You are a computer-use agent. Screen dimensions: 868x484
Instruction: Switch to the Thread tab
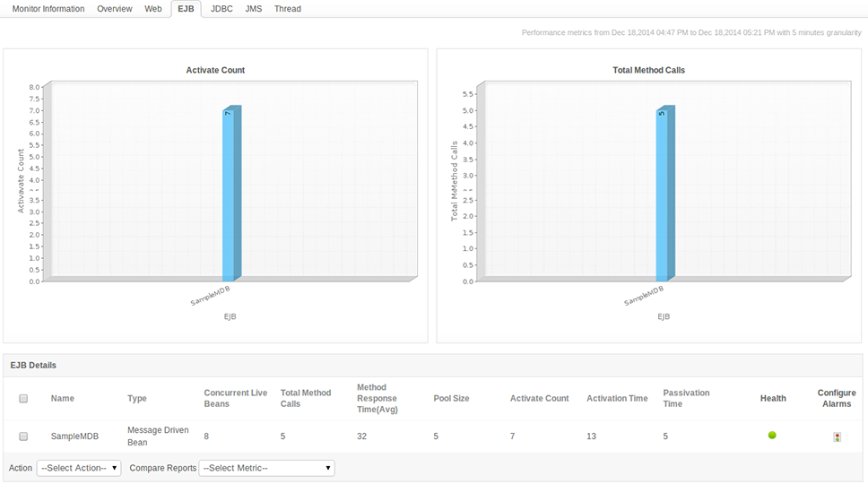tap(288, 9)
